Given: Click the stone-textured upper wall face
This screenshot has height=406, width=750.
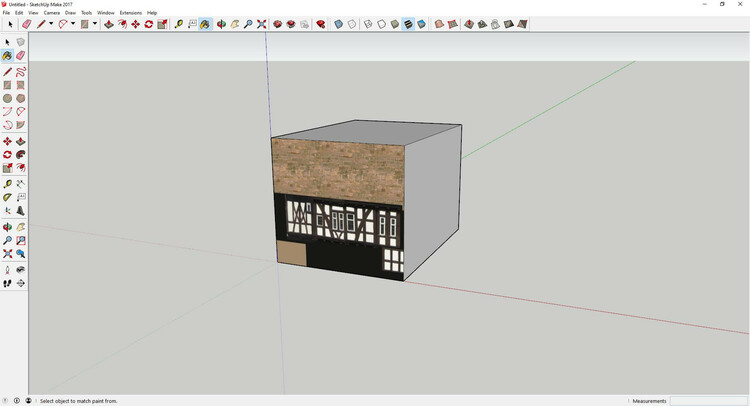Looking at the screenshot, I should coord(338,170).
